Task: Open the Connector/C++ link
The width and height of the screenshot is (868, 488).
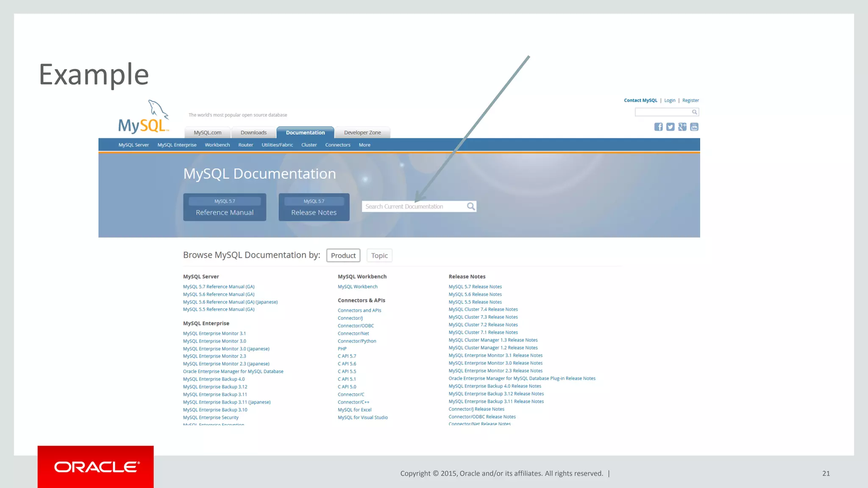Action: point(353,402)
